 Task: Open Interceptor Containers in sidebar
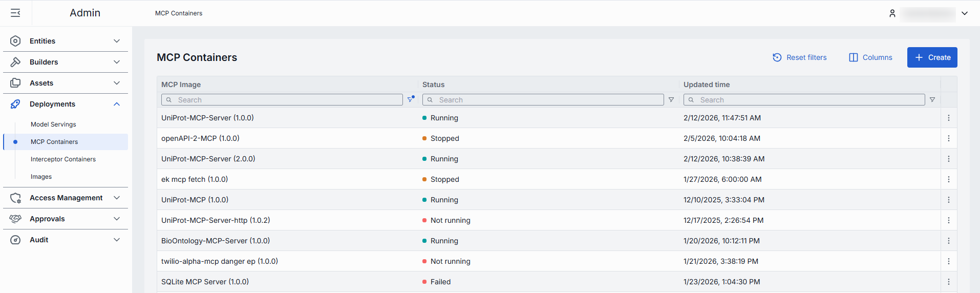(63, 159)
